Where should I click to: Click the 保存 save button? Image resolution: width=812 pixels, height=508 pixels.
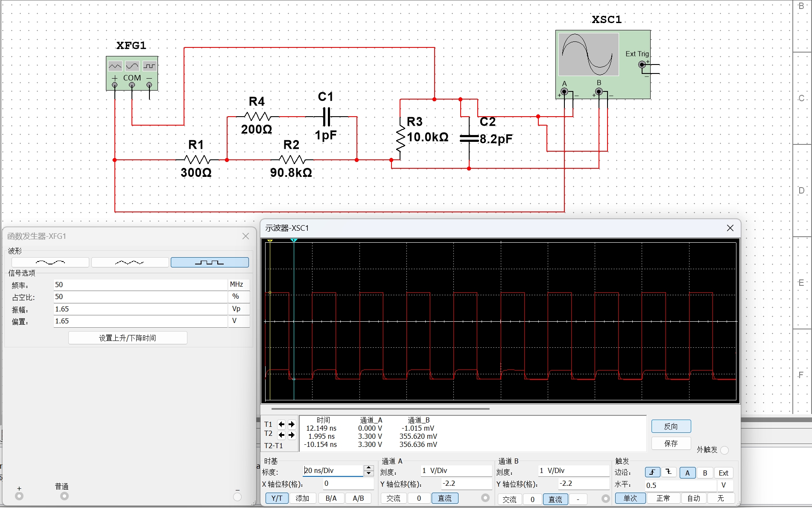click(671, 443)
